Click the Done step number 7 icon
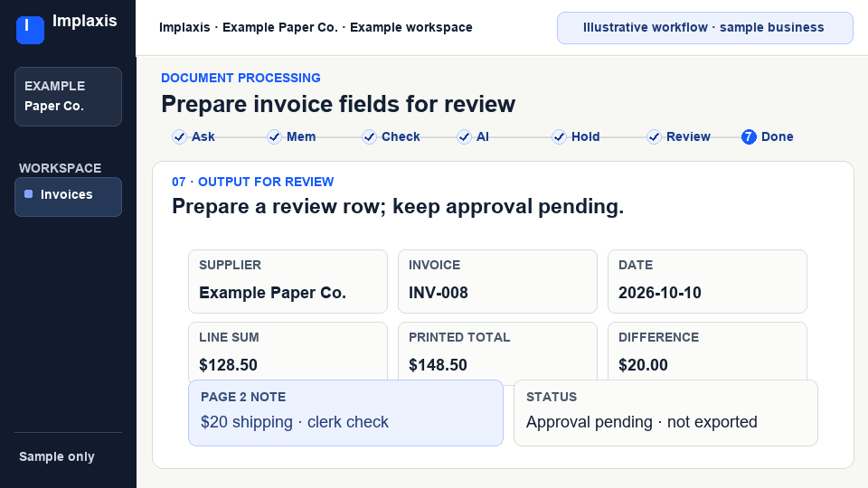Viewport: 868px width, 488px height. point(749,136)
